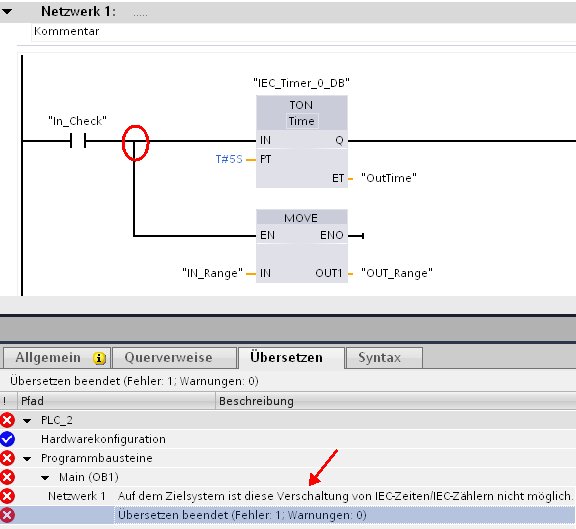Open the Syntax tab
The image size is (576, 529).
384,358
